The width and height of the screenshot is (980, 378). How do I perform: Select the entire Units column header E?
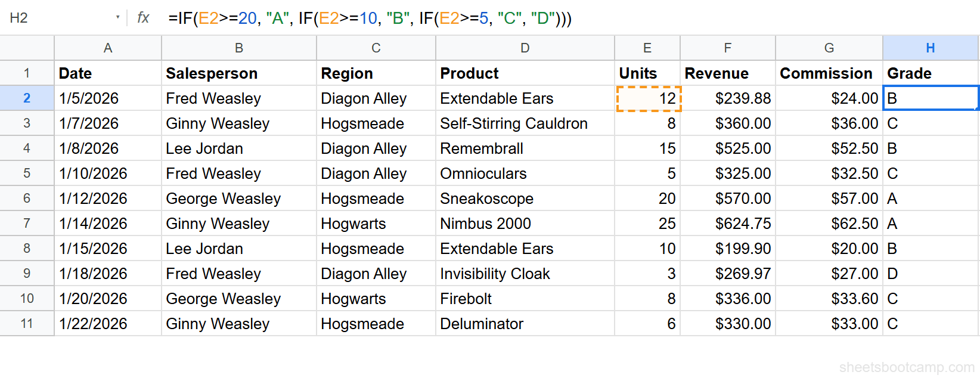(x=647, y=48)
